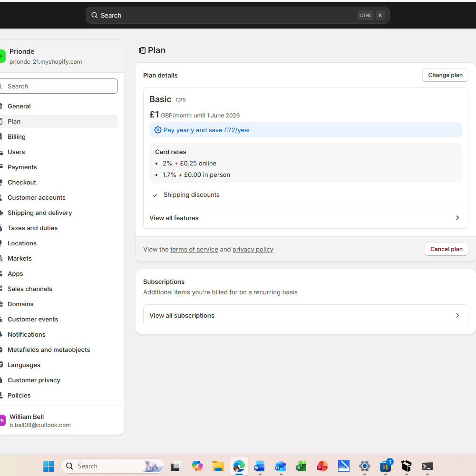
Task: Click the Windows Start button
Action: (x=49, y=466)
